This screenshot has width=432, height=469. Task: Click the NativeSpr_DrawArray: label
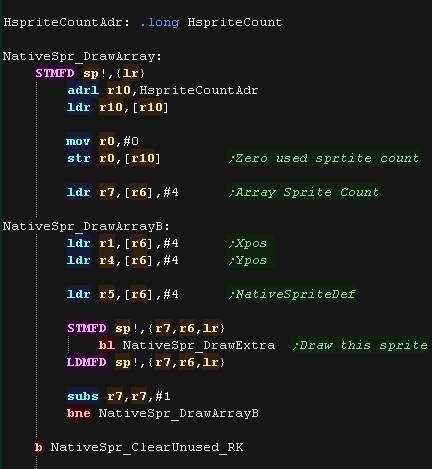pyautogui.click(x=82, y=56)
